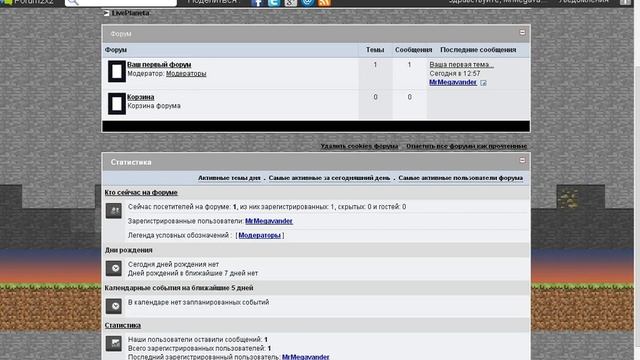This screenshot has height=360, width=640.
Task: Go to last post icon beside MrMegavander
Action: 483,83
